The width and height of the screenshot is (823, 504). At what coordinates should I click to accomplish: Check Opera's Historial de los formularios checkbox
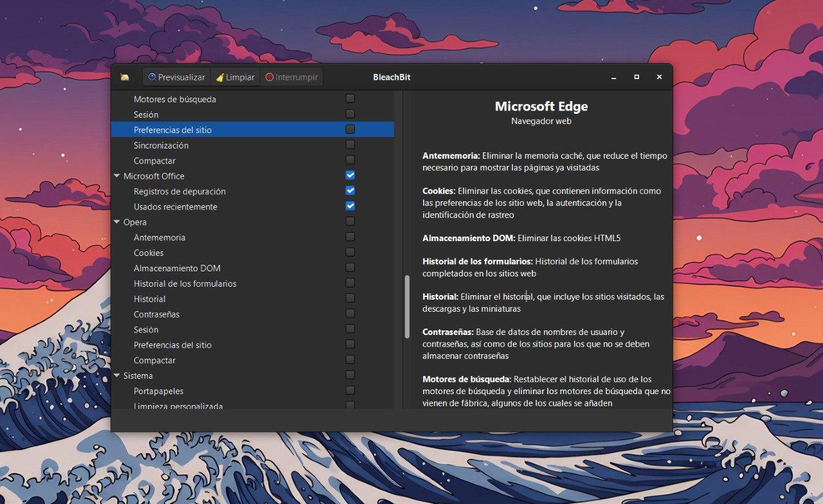pyautogui.click(x=350, y=283)
